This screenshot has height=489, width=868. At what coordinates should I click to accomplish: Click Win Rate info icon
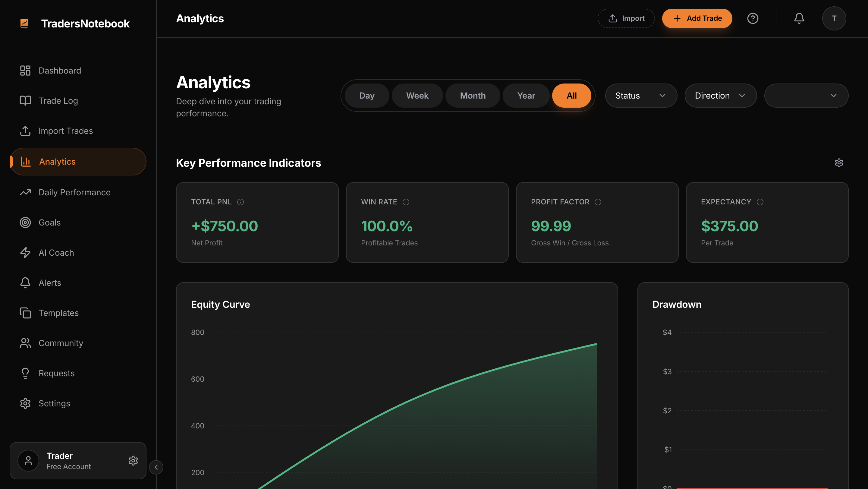[406, 202]
